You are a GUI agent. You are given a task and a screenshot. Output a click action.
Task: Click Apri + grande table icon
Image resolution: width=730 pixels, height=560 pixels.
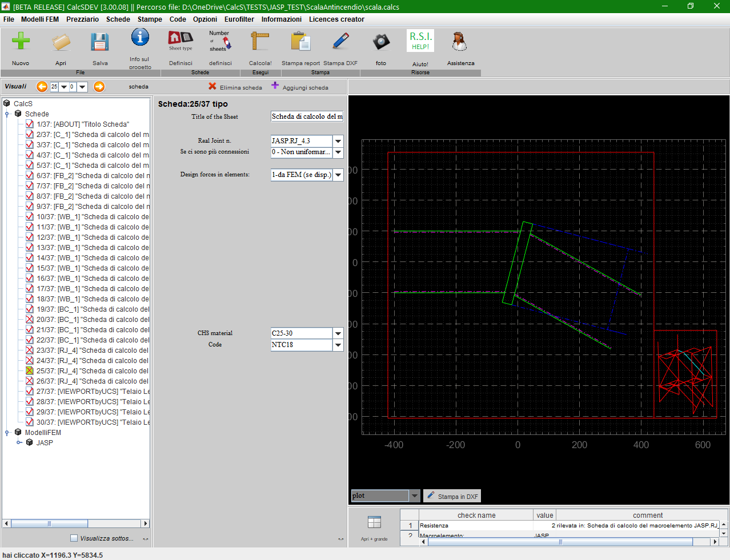(374, 522)
